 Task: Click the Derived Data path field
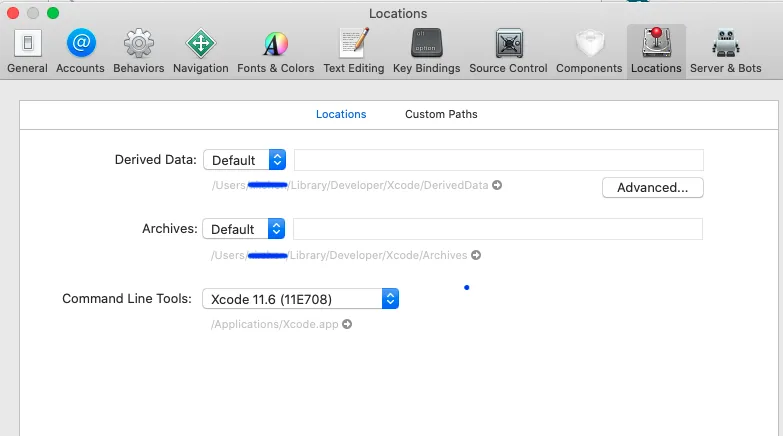[x=499, y=160]
